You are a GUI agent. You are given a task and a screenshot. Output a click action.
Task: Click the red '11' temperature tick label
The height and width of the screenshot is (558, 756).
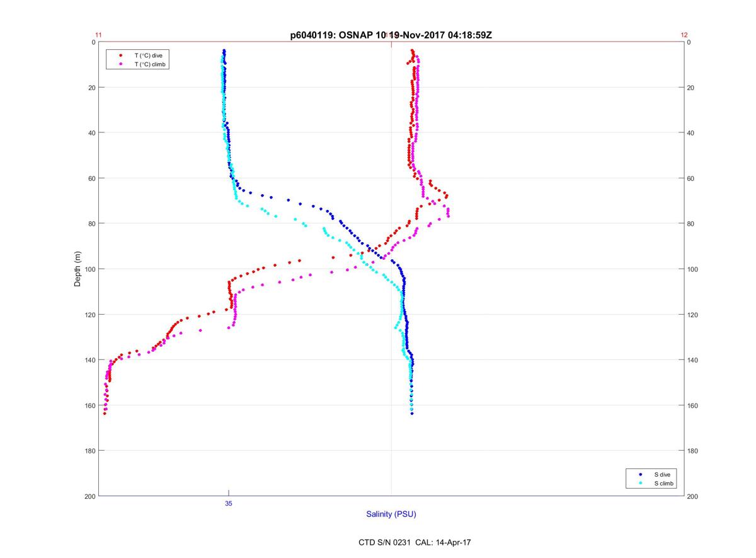tap(98, 35)
